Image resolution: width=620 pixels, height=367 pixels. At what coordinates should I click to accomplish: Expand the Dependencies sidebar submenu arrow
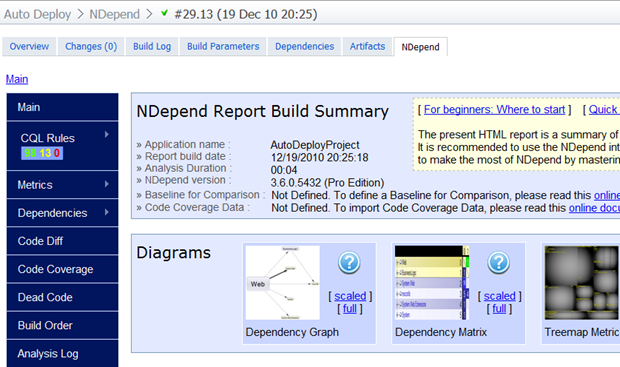[x=107, y=212]
